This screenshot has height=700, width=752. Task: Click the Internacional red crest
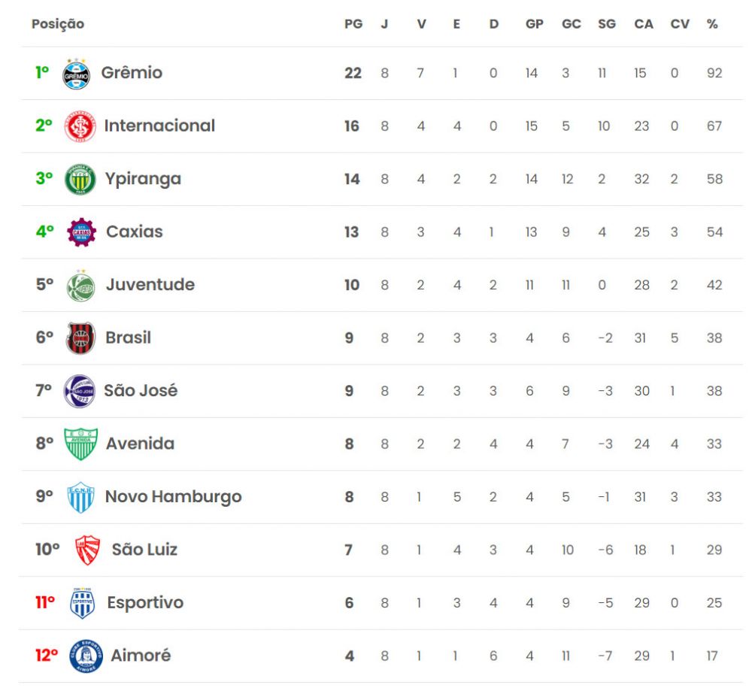(x=80, y=126)
